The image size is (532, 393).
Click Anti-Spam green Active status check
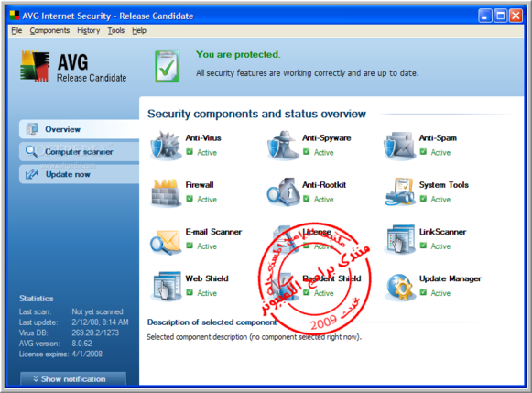[x=423, y=152]
